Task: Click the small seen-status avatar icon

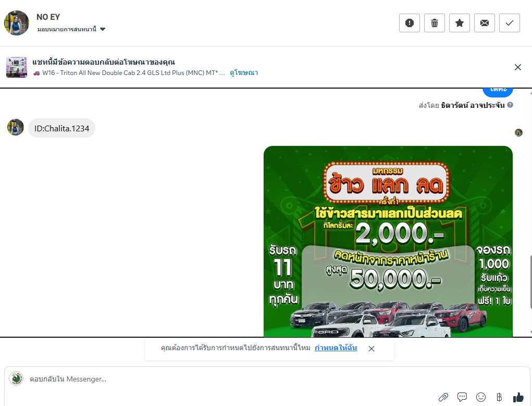Action: click(x=518, y=133)
